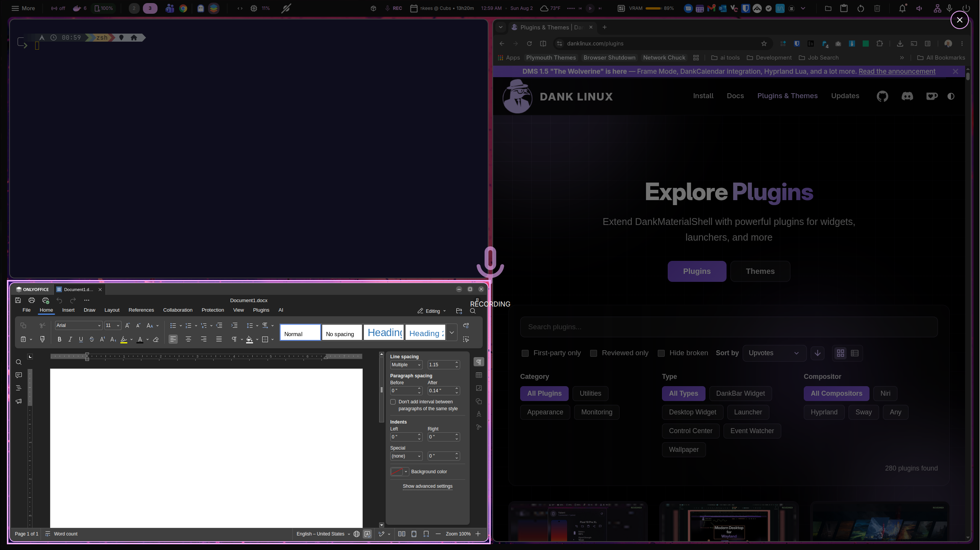Open image settings in right sidebar

(x=479, y=388)
